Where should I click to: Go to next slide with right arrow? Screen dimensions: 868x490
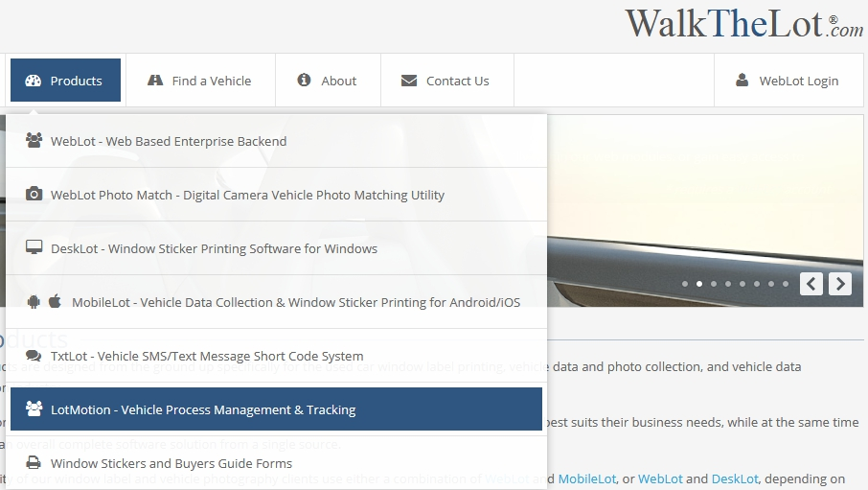[840, 284]
